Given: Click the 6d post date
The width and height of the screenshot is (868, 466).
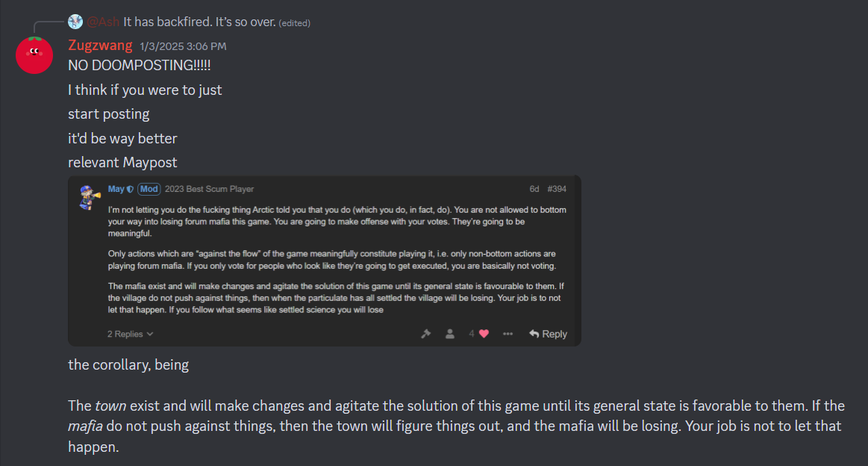Looking at the screenshot, I should point(534,190).
